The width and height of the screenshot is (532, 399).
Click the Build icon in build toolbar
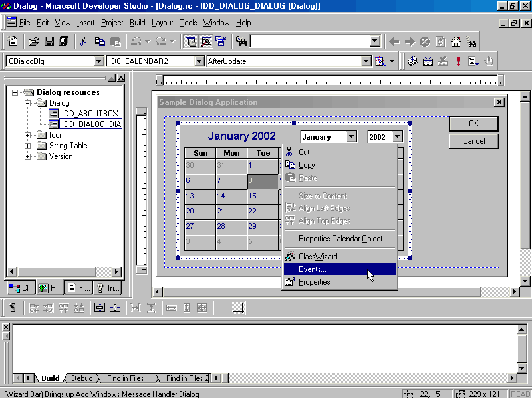(x=428, y=61)
